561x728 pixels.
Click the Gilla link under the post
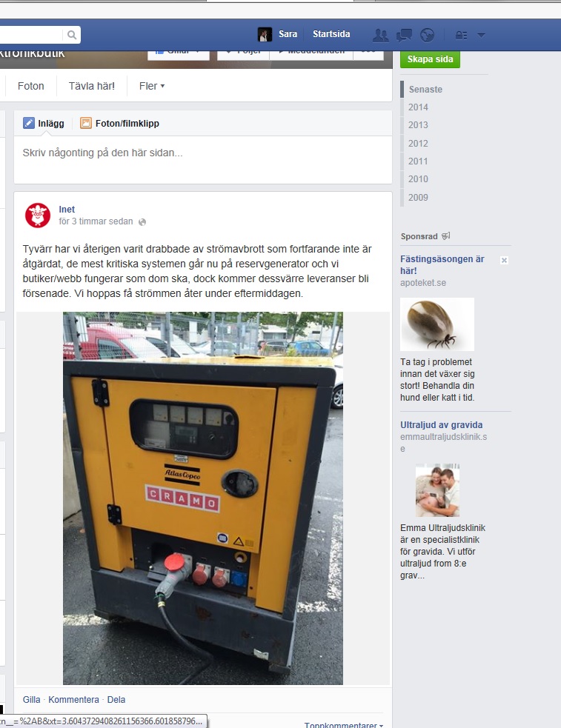32,699
